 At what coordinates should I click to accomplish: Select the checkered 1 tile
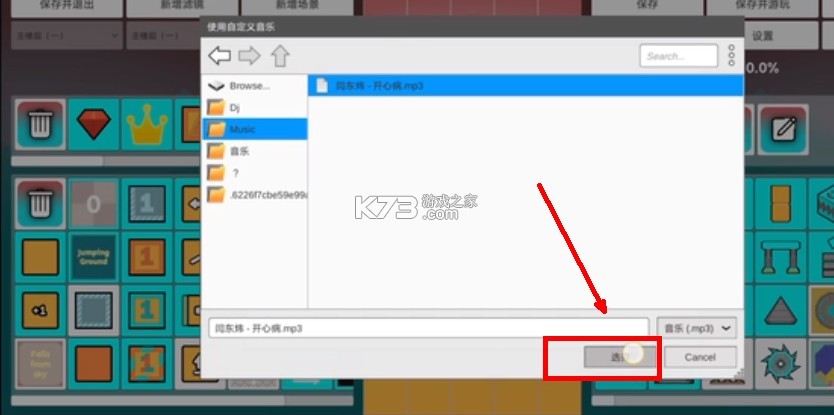click(147, 363)
